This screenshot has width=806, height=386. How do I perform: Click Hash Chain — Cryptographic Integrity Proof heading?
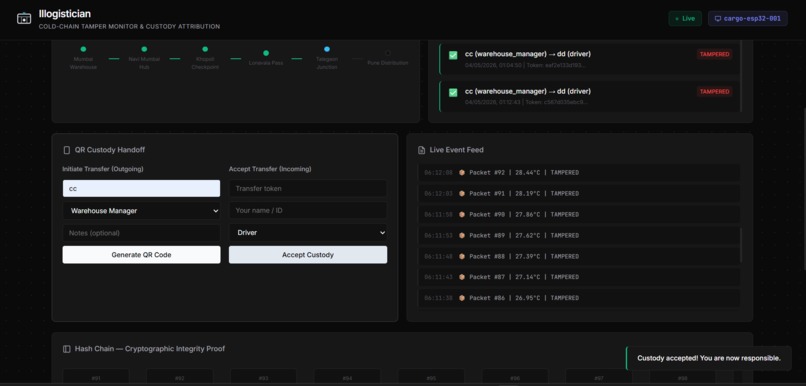150,349
